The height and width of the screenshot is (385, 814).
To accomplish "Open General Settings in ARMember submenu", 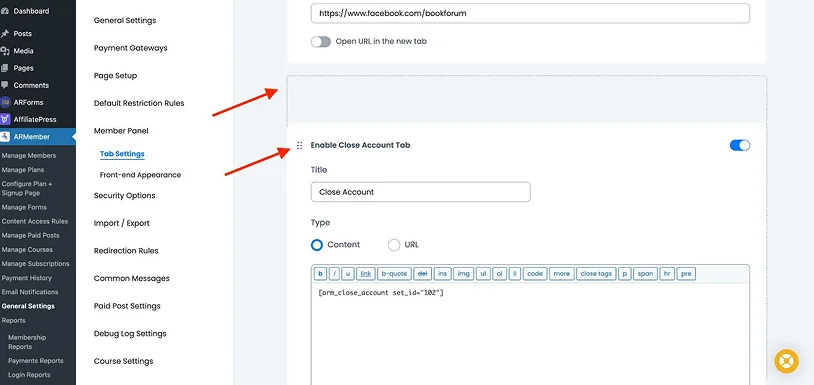I will pos(28,306).
